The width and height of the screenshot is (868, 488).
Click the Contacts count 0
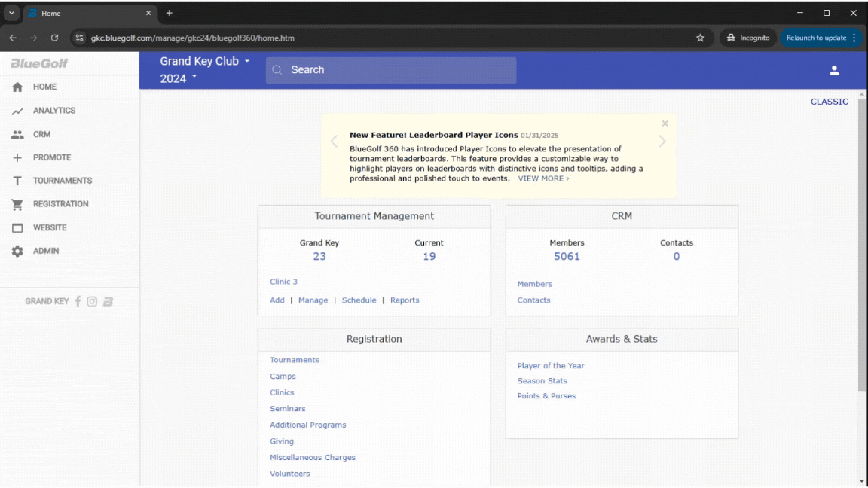click(677, 257)
